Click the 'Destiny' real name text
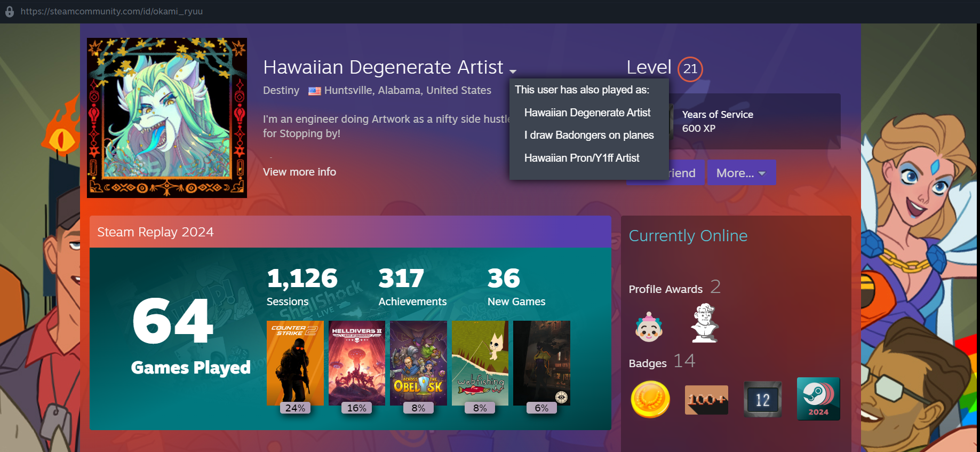 point(281,90)
